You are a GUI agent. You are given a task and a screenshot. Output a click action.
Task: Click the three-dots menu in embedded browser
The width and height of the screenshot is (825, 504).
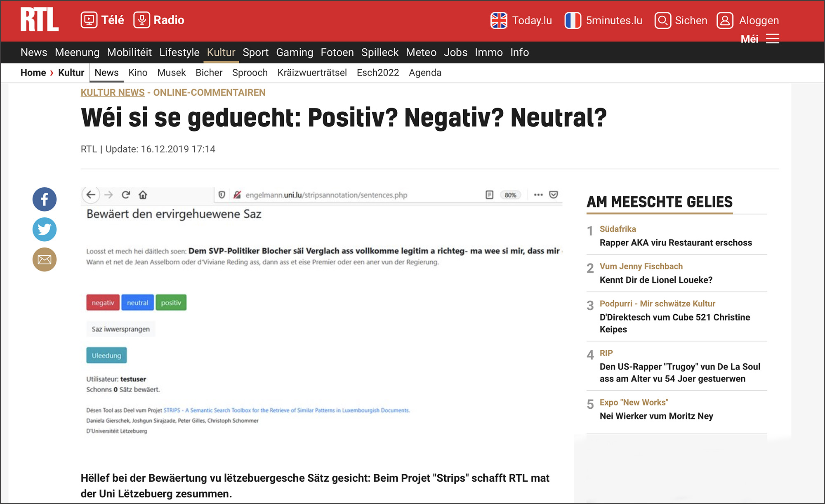click(x=538, y=195)
